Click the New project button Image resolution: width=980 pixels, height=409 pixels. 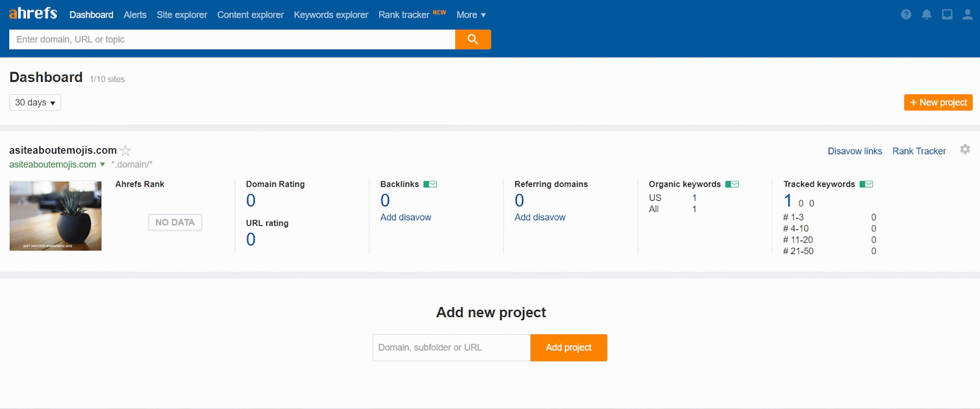(x=938, y=103)
